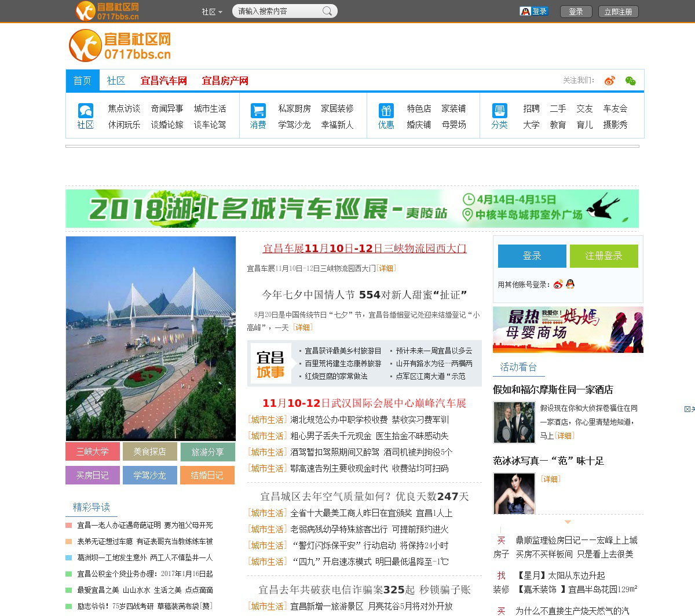Select the 首页 tab
This screenshot has height=616, width=695.
82,81
